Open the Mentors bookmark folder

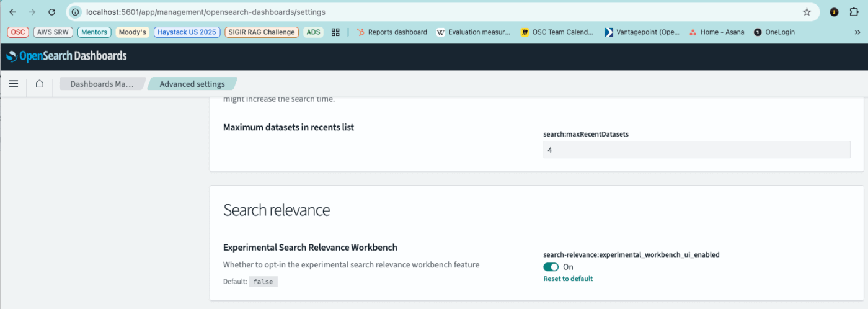[94, 32]
